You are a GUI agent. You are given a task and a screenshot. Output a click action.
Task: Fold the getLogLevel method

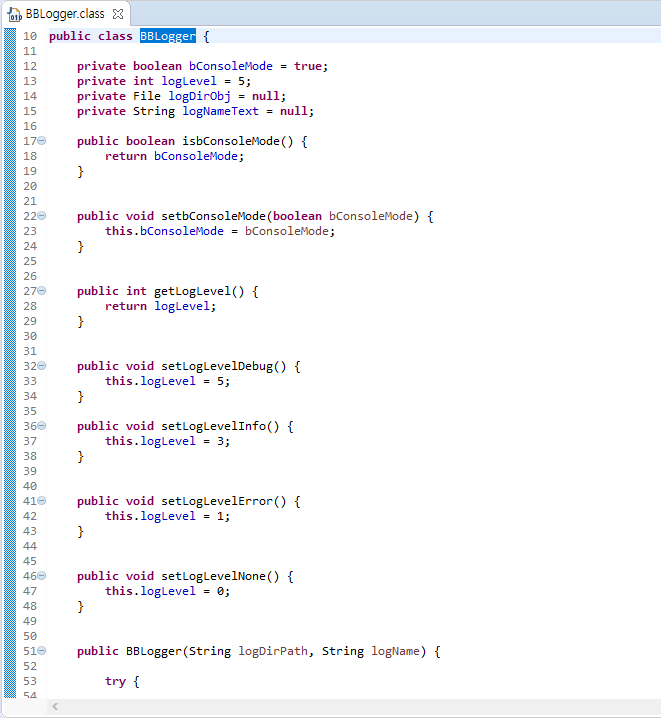click(41, 291)
